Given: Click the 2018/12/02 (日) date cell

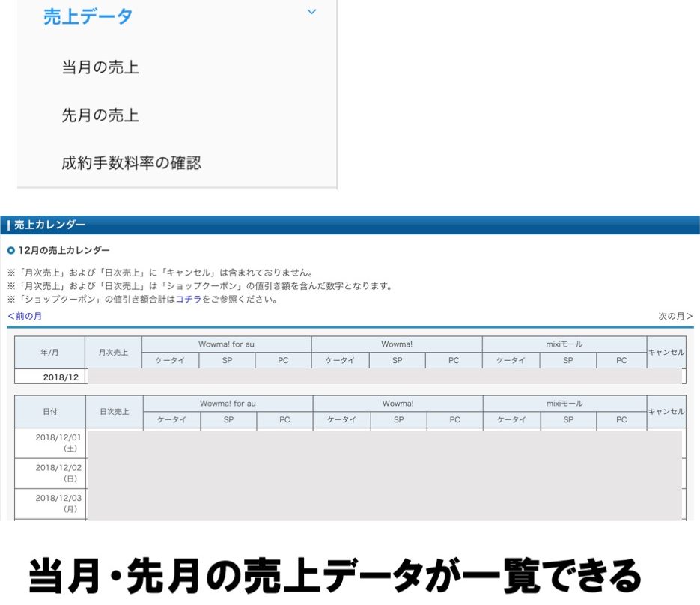Looking at the screenshot, I should pos(50,473).
